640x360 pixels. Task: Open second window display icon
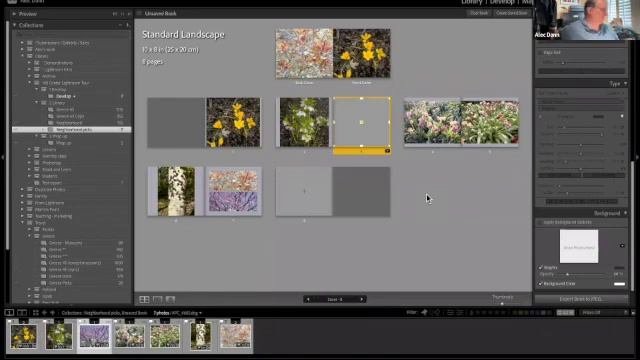(22, 313)
